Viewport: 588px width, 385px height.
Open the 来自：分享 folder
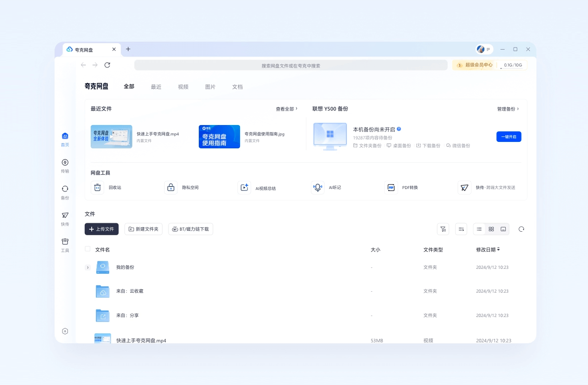[x=127, y=316]
